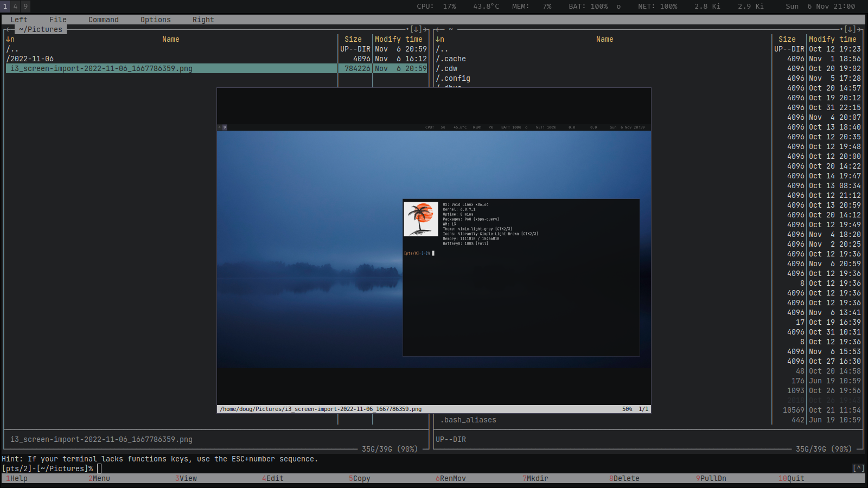Open the Command menu
Viewport: 868px width, 488px height.
click(x=103, y=20)
